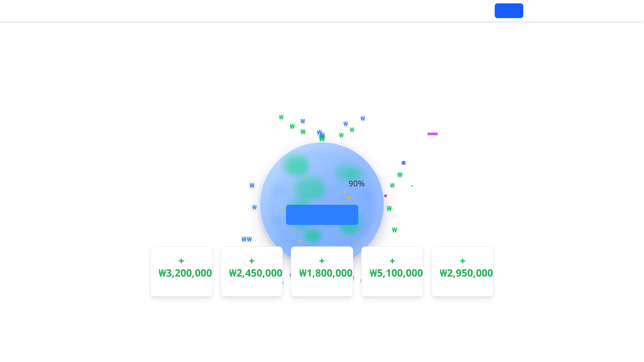Image resolution: width=644 pixels, height=362 pixels.
Task: Click the 90% label inside the circle
Action: click(356, 184)
